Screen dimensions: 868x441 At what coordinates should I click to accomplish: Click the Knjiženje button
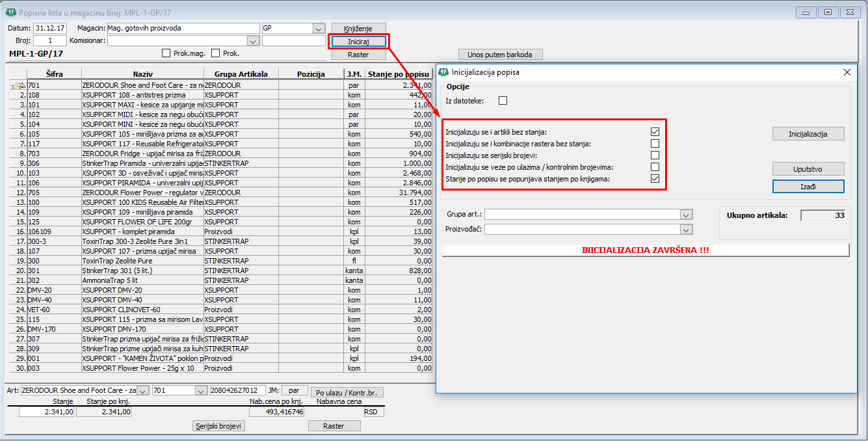tap(358, 29)
